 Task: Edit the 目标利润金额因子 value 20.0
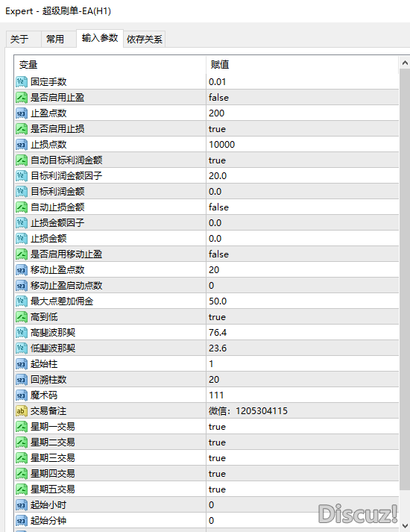pyautogui.click(x=302, y=176)
